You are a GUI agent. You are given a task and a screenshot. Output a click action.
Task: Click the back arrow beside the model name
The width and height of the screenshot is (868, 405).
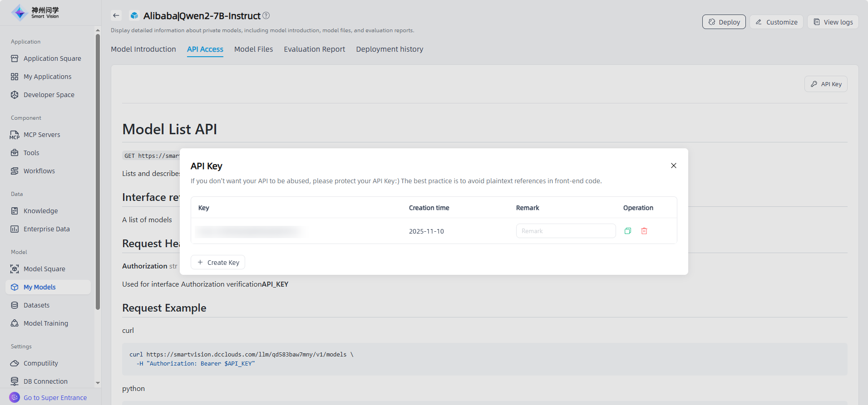tap(116, 15)
